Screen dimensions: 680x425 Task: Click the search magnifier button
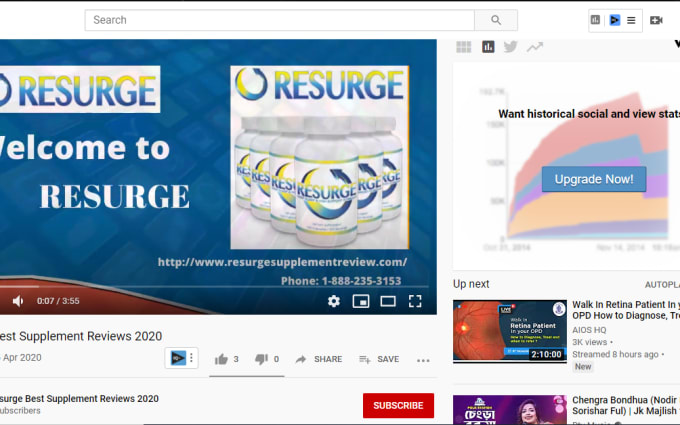(496, 20)
